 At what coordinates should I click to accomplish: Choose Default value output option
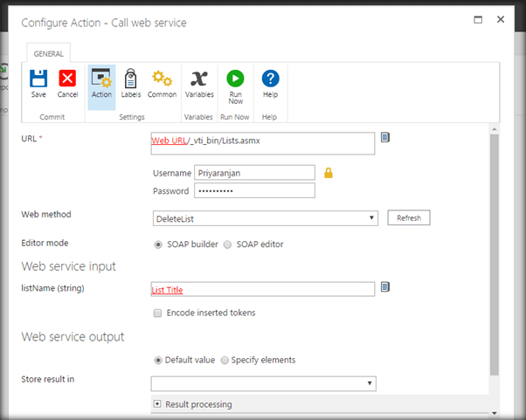(x=158, y=361)
